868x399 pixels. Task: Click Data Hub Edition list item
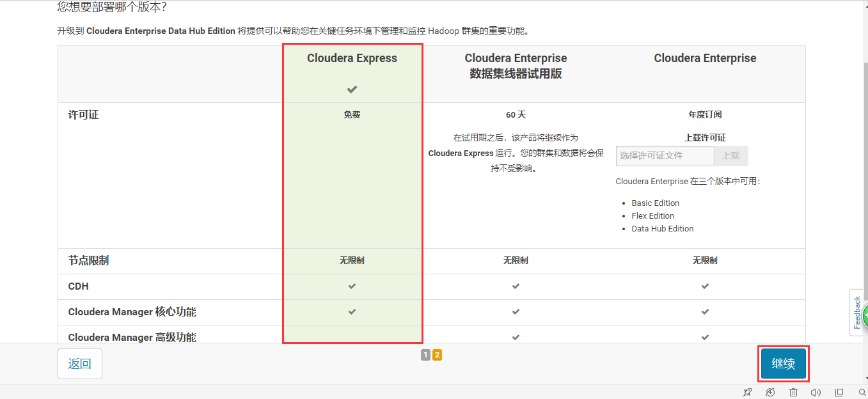(x=663, y=229)
